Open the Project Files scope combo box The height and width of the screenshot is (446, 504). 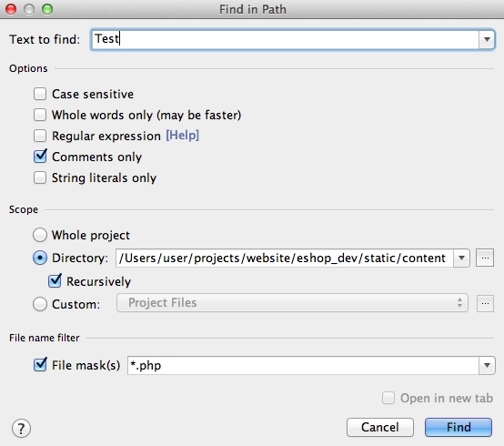292,303
